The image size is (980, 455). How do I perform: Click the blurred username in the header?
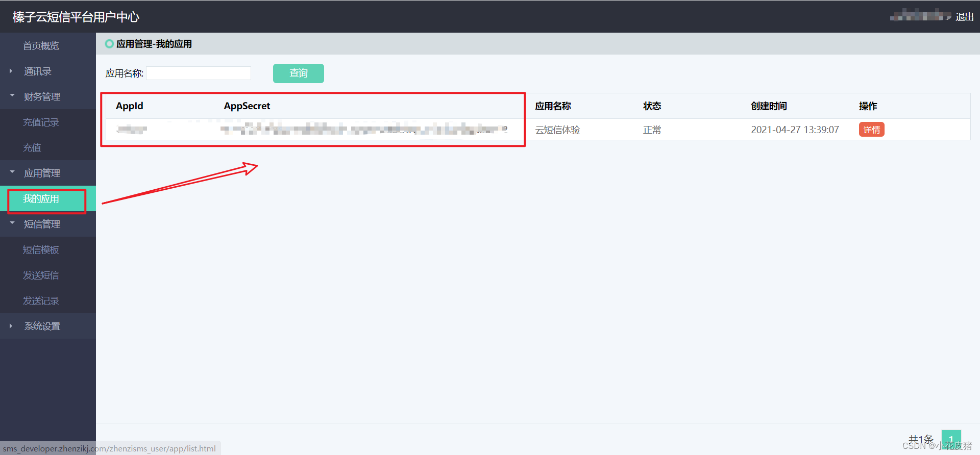pyautogui.click(x=920, y=16)
